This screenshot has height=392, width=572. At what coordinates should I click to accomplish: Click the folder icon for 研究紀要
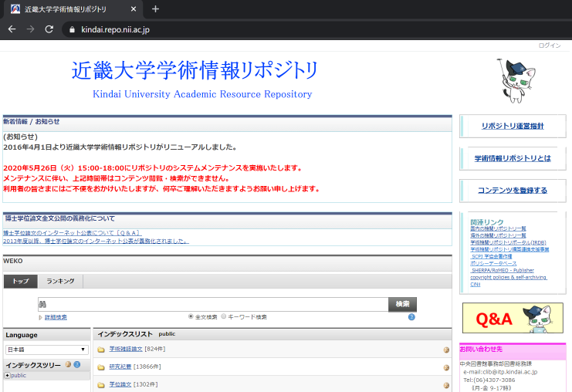[x=101, y=367]
